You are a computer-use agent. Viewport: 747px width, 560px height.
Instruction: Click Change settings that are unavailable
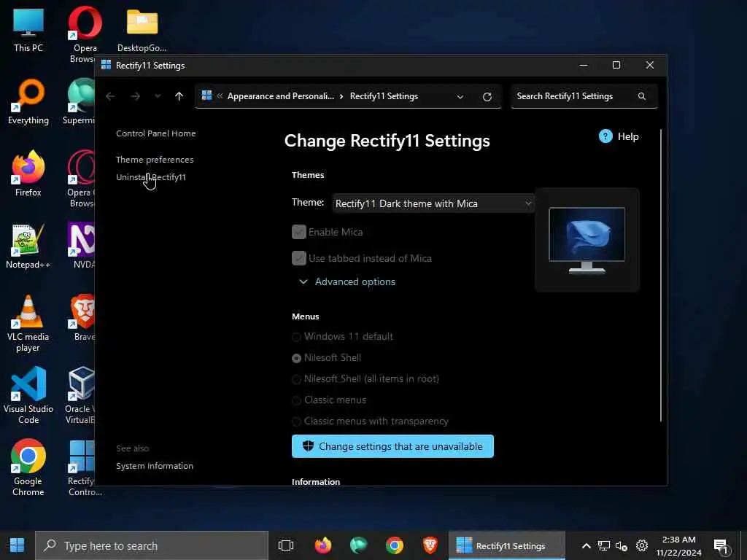[x=392, y=446]
